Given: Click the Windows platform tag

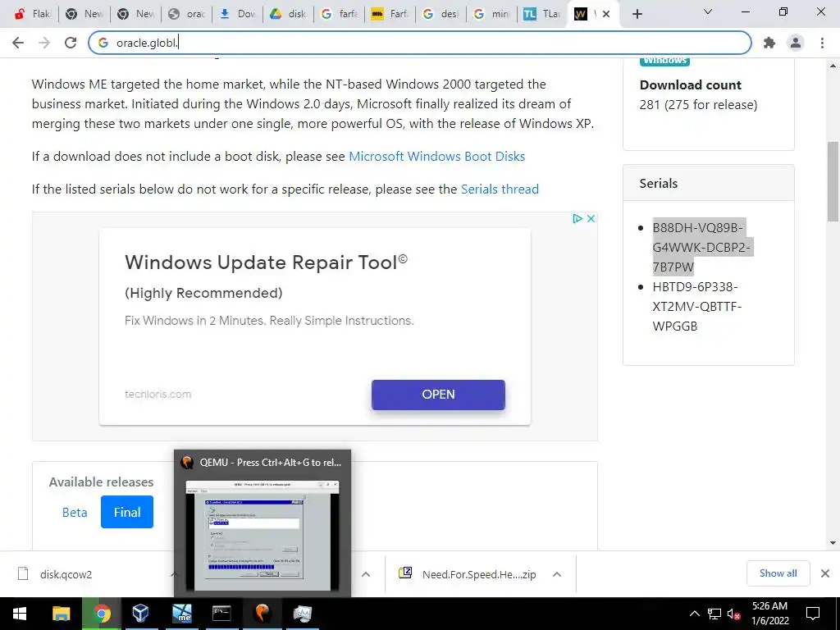Looking at the screenshot, I should pos(664,61).
